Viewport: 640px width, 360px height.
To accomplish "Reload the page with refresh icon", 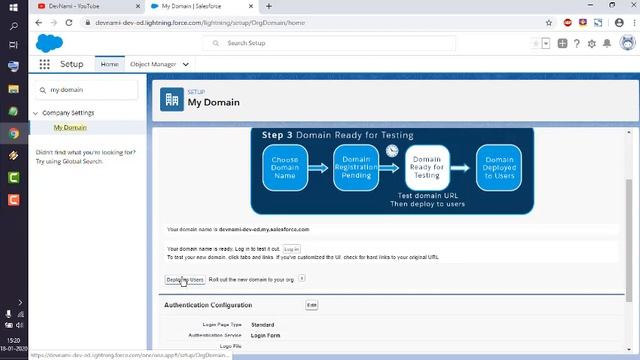I will pos(69,23).
